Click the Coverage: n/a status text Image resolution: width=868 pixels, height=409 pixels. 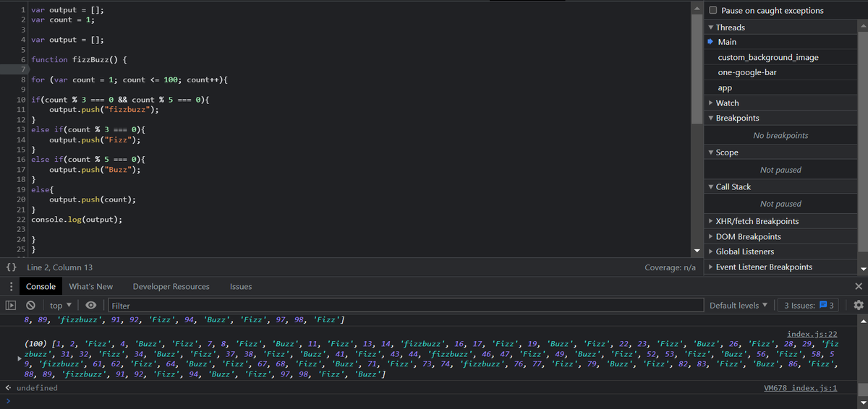(x=671, y=267)
